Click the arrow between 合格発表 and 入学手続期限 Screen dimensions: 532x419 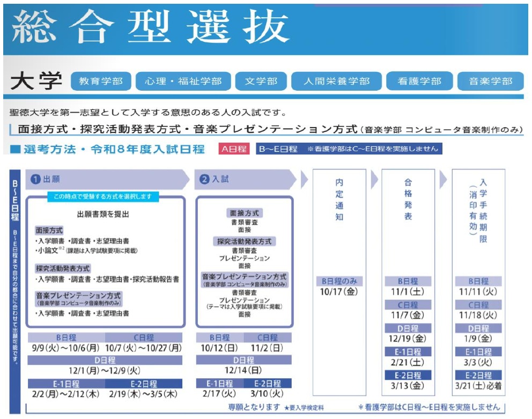click(444, 180)
